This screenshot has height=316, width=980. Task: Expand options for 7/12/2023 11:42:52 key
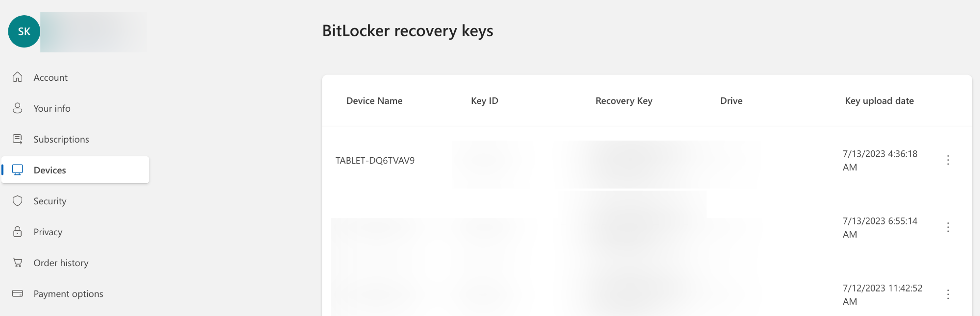tap(948, 294)
